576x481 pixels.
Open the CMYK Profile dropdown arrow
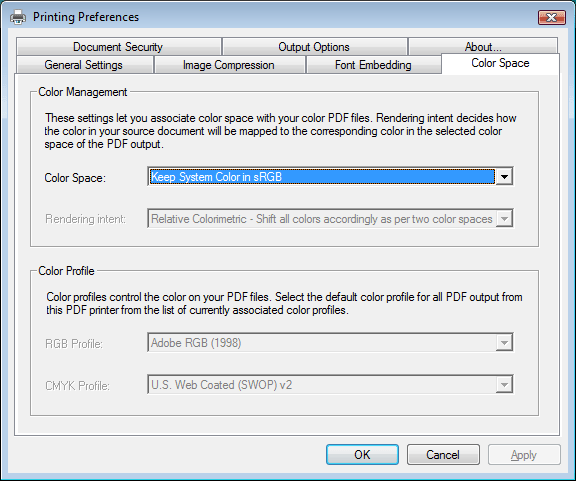tap(504, 384)
